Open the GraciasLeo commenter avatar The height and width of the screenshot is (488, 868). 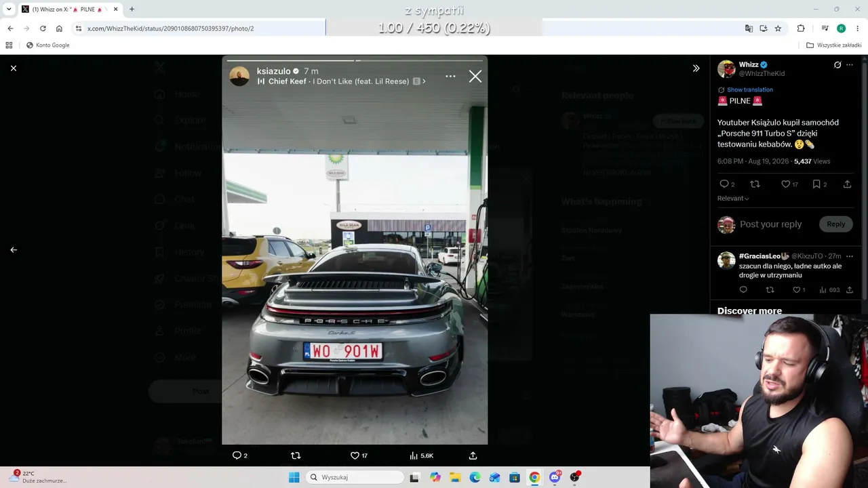[x=726, y=260]
